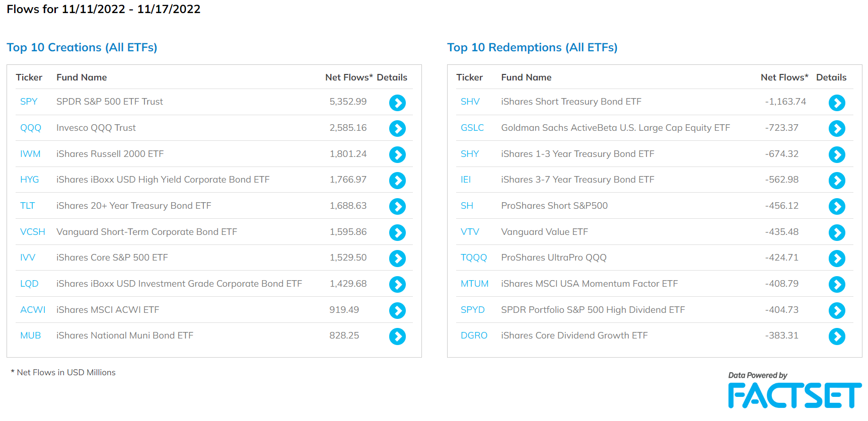
Task: Open the SPYD ticker link
Action: (473, 310)
